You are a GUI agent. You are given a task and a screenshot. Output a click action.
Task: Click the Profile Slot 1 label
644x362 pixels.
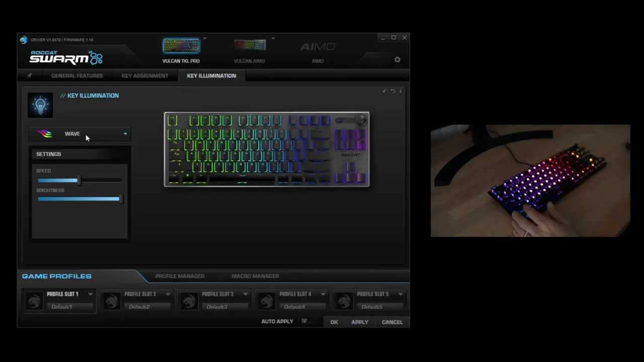point(62,294)
